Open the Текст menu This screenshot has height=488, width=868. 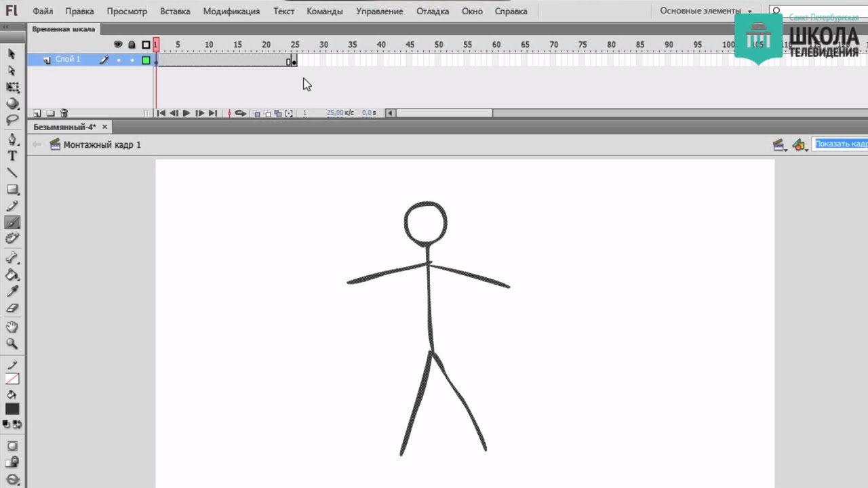(x=283, y=12)
